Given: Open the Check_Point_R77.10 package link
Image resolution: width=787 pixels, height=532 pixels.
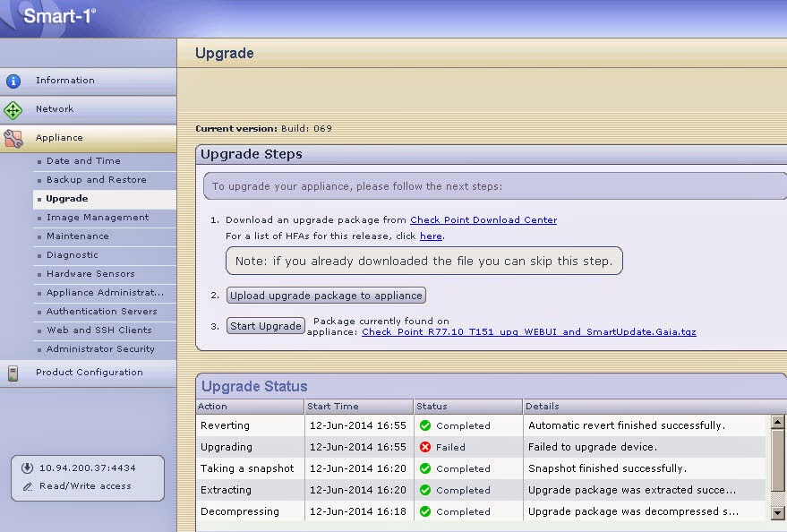Looking at the screenshot, I should coord(529,331).
